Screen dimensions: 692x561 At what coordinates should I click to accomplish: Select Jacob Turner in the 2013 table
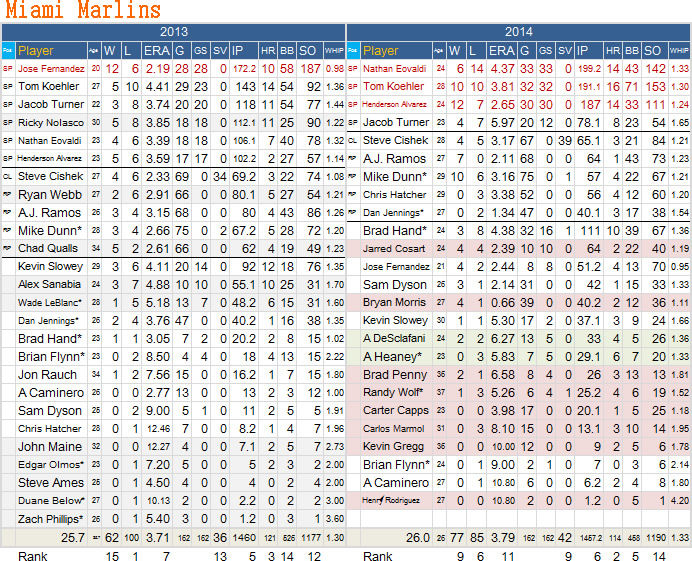(x=51, y=105)
